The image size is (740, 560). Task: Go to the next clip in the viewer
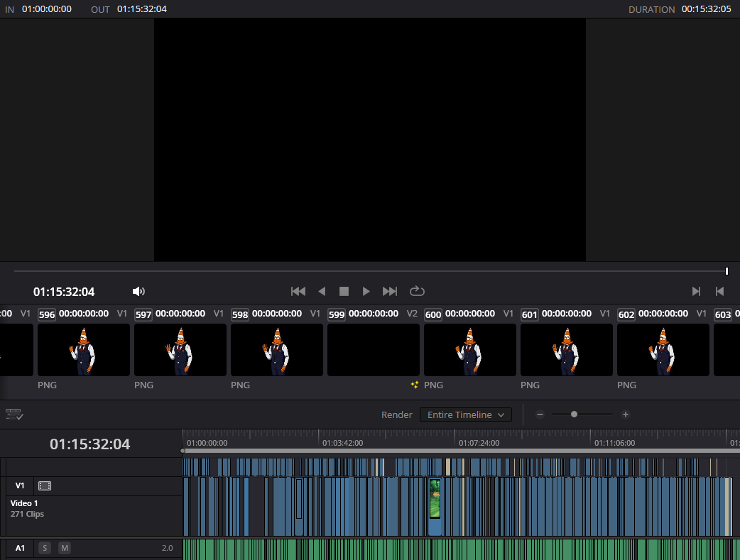point(696,291)
